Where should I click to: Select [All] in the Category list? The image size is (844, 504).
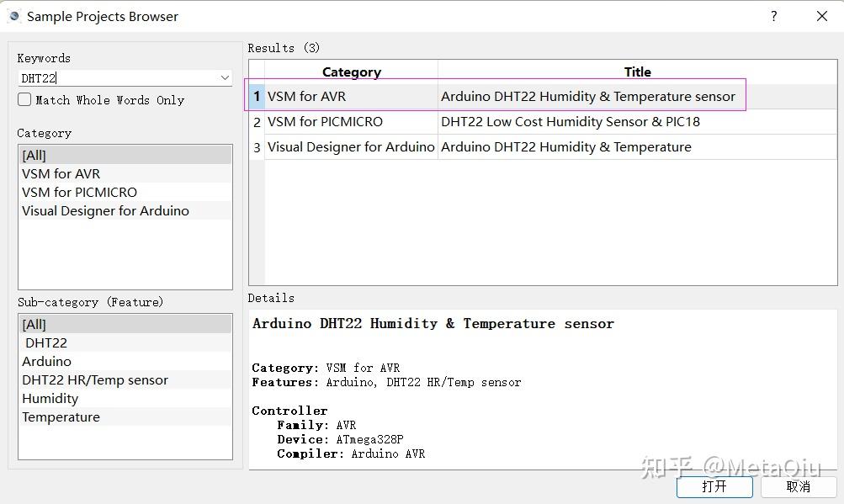tap(125, 155)
